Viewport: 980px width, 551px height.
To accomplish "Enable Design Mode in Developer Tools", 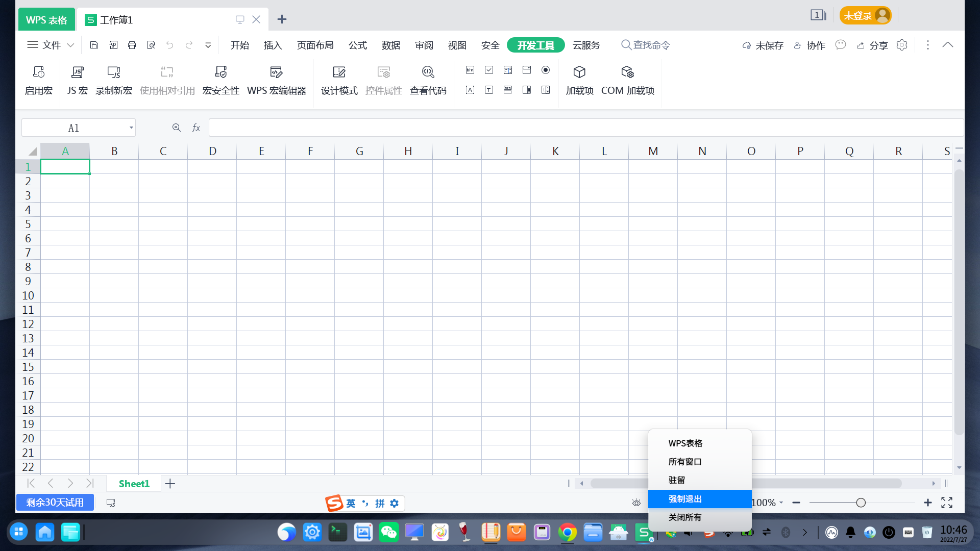I will [339, 79].
